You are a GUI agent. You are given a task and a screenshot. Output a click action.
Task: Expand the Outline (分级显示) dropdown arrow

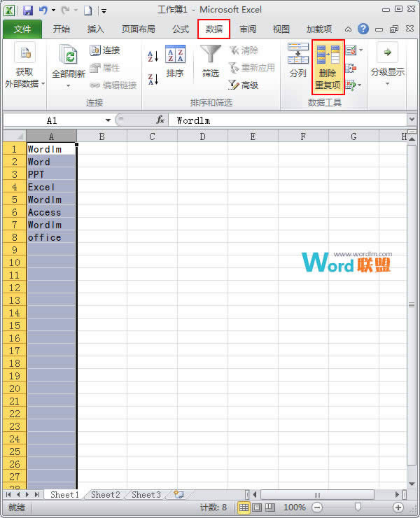click(387, 84)
